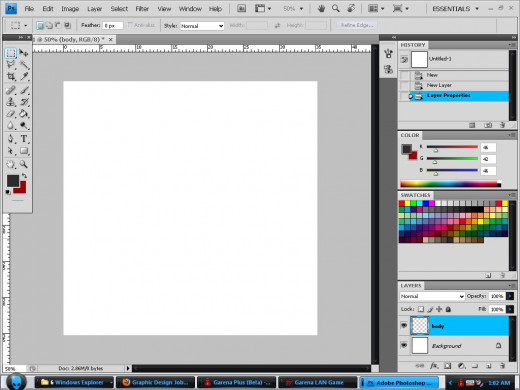This screenshot has width=520, height=390.
Task: Open the Filter menu
Action: coord(142,9)
